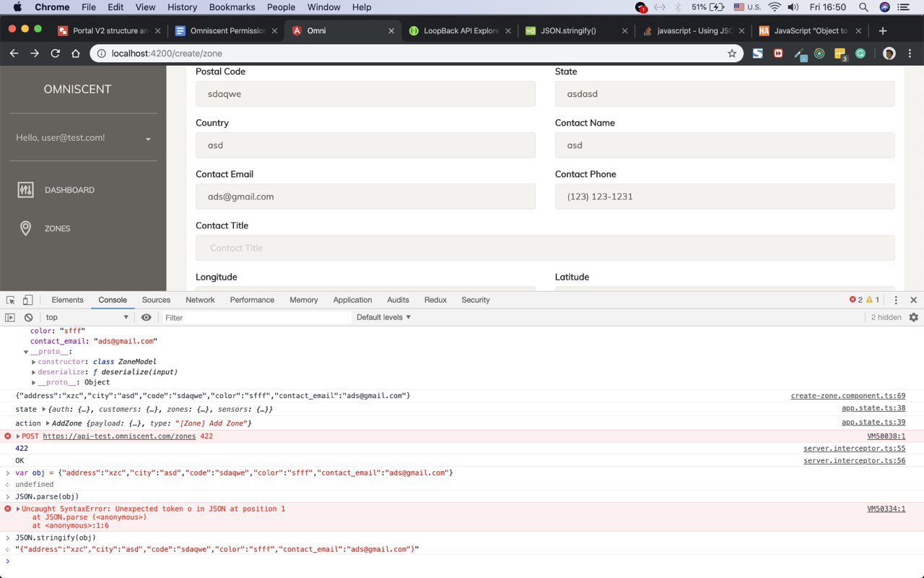
Task: Open the Chrome profile avatar
Action: pos(889,53)
